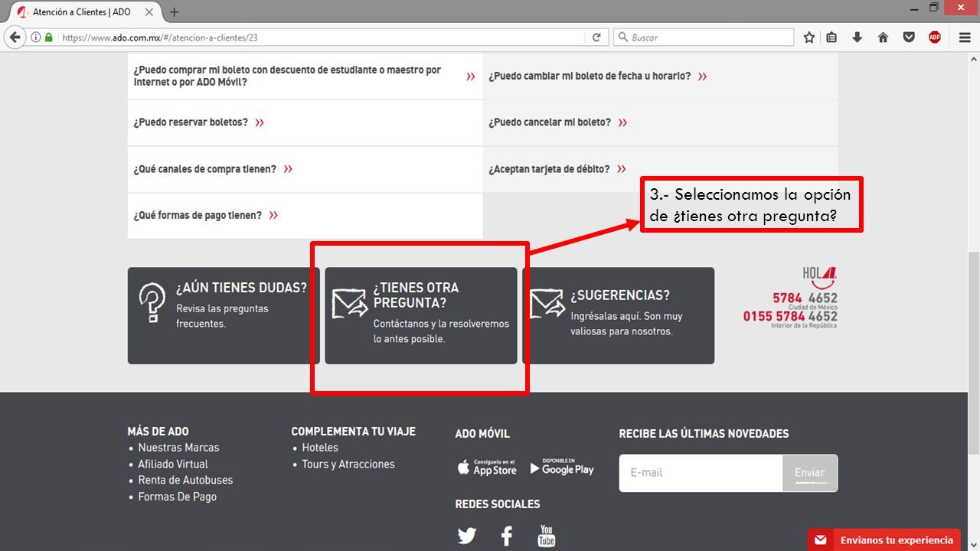Viewport: 980px width, 551px height.
Task: Open the downloads arrow icon
Action: 857,37
